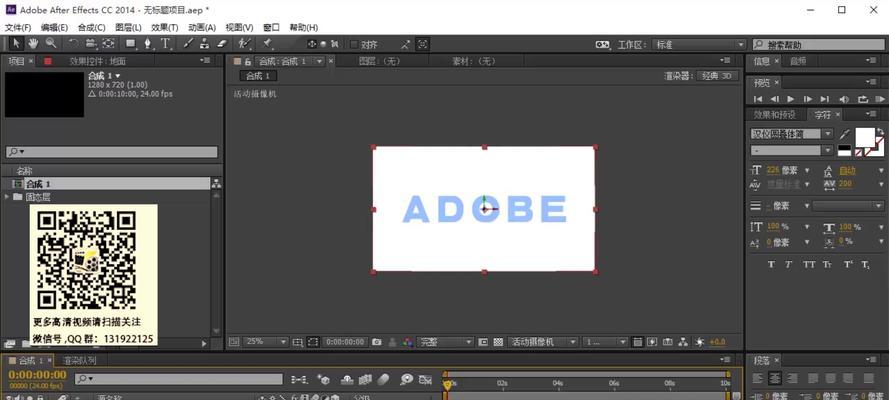Click the show channel RGB icon
The image size is (889, 400).
pos(407,342)
